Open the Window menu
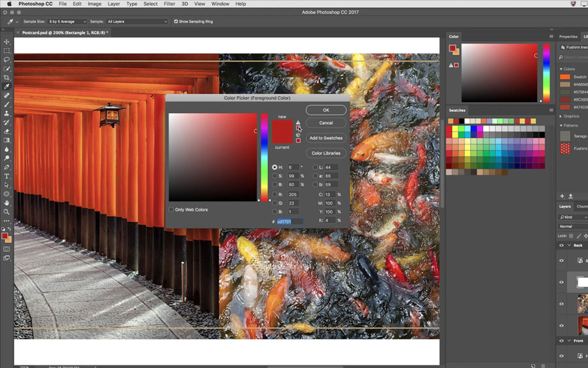 pos(220,4)
